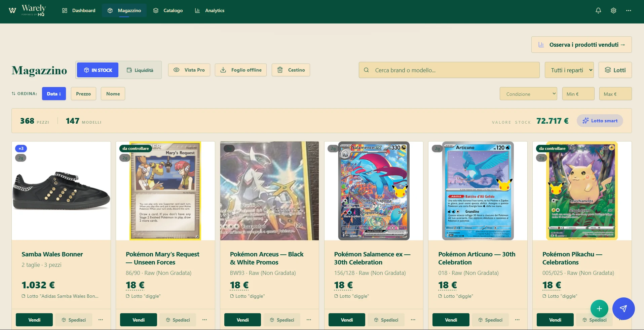Open the Mary's Request card thumbnail
This screenshot has height=330, width=644.
click(x=165, y=191)
